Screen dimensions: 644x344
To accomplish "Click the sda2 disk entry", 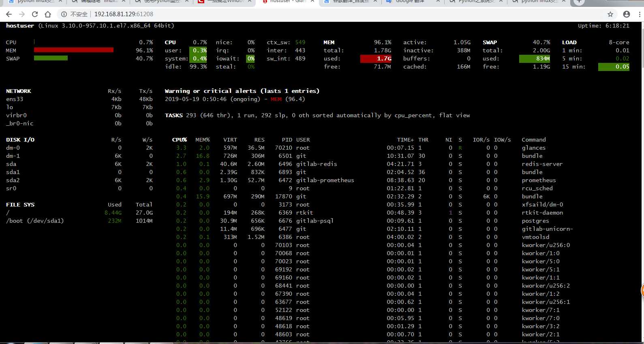I will tap(13, 180).
